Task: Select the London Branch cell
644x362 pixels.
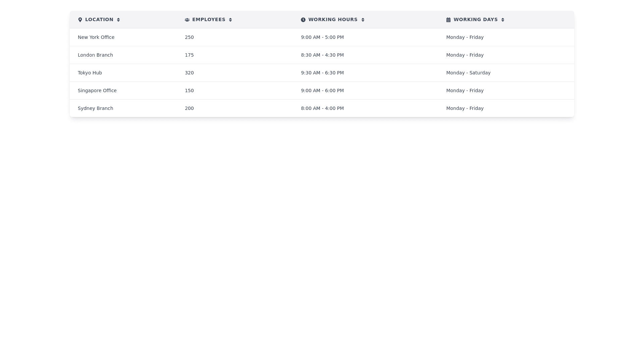Action: [x=95, y=55]
